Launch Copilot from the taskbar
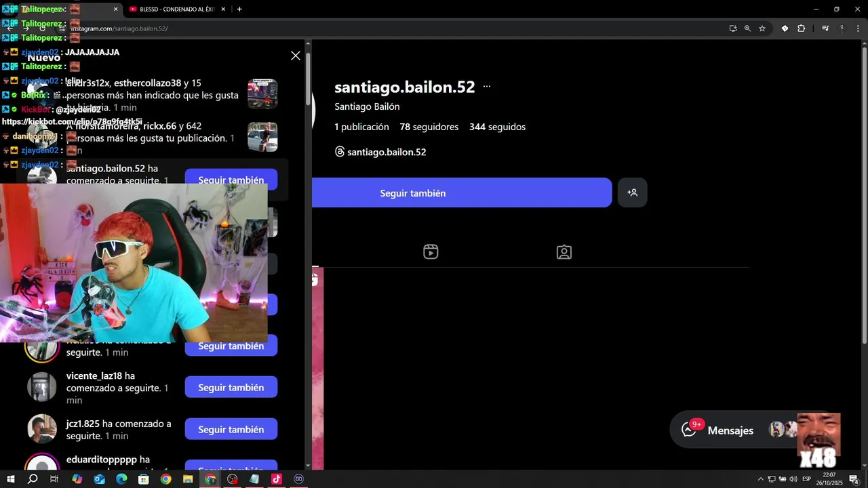Screen dimensions: 868x488 coord(77,479)
